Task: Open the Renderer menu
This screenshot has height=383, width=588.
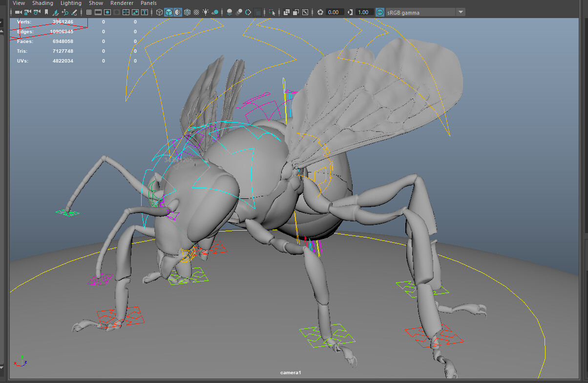Action: click(x=122, y=3)
